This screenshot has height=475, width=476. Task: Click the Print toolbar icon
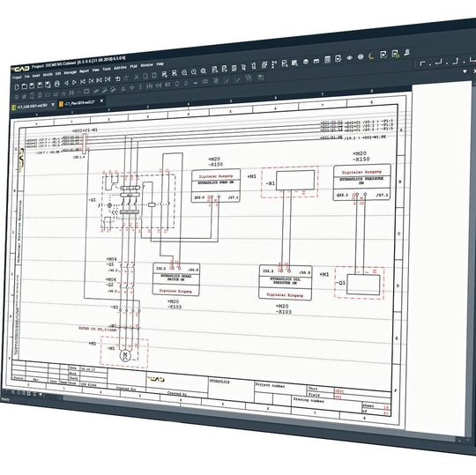click(x=56, y=84)
